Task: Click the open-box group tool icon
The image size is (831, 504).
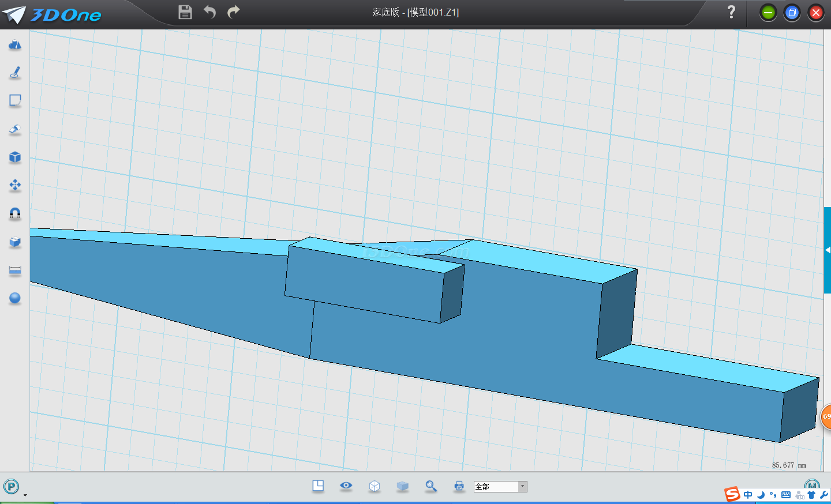Action: point(15,242)
